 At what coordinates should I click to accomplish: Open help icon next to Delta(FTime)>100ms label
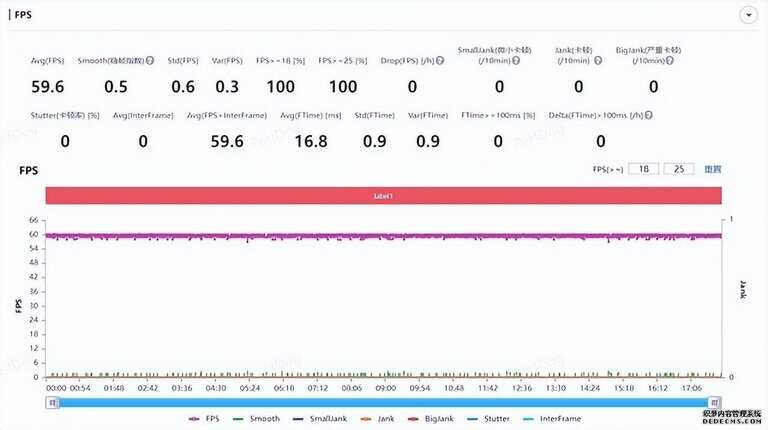648,115
